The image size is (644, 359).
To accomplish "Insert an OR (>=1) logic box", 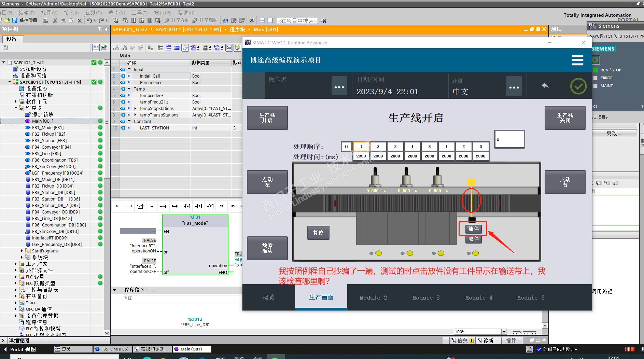I will (x=129, y=206).
